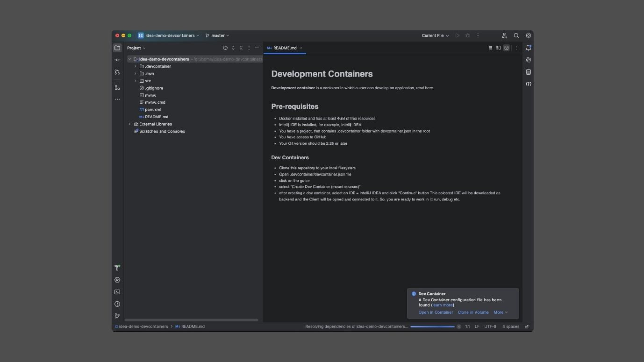Toggle read-only lock in status bar

tap(527, 327)
